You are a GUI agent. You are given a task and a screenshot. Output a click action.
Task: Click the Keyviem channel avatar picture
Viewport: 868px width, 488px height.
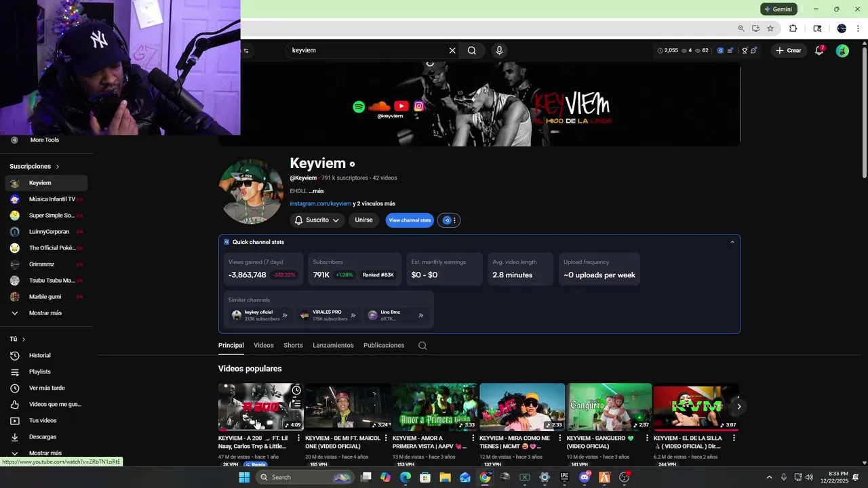(x=251, y=192)
